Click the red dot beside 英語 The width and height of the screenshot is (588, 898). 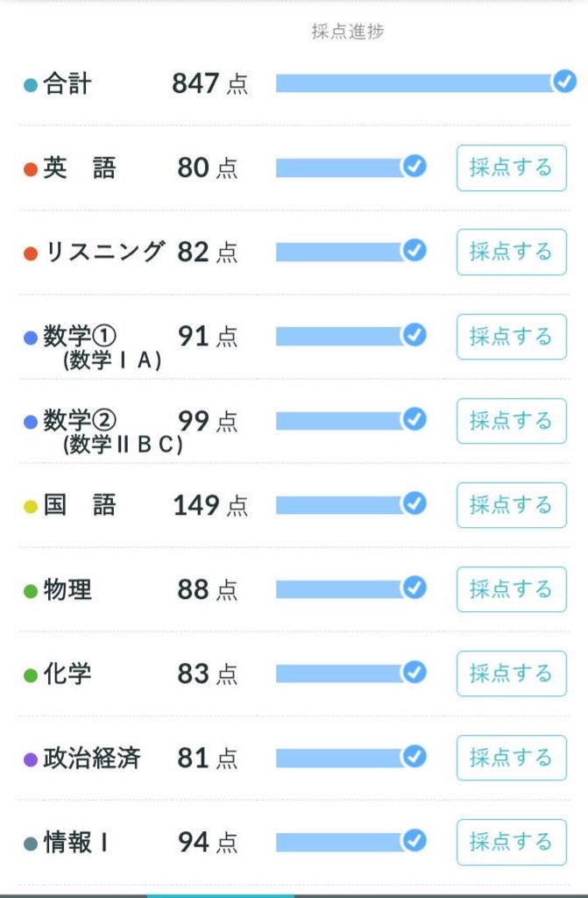coord(31,169)
